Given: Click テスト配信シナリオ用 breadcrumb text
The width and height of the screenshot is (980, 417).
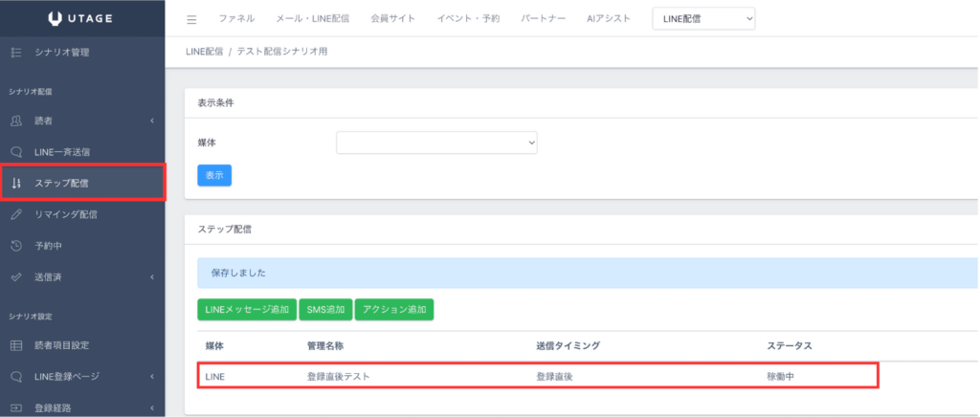Looking at the screenshot, I should pos(282,52).
